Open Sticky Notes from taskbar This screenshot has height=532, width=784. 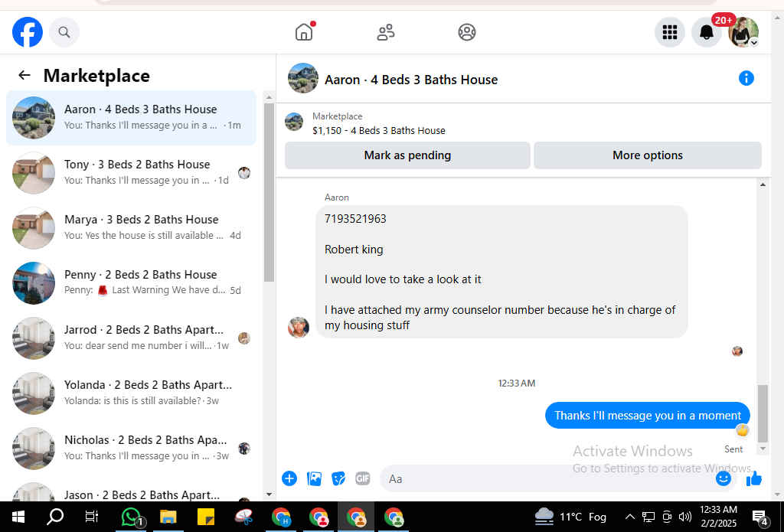[206, 517]
